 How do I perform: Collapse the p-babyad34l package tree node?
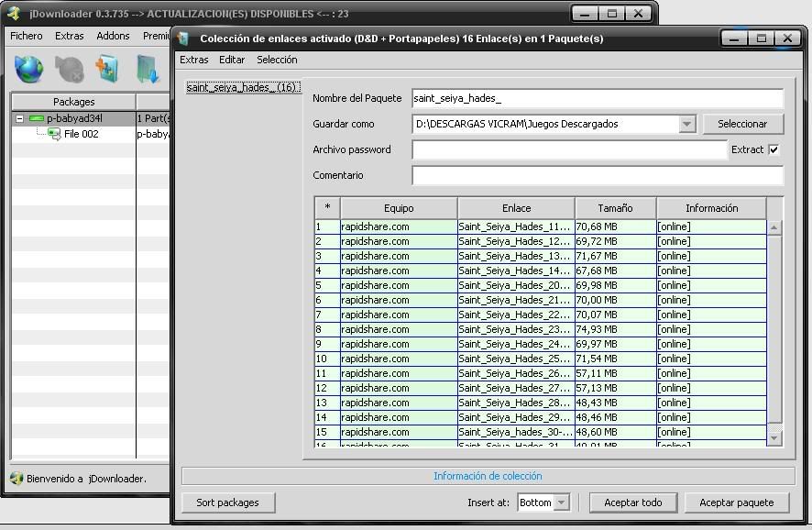tap(19, 118)
